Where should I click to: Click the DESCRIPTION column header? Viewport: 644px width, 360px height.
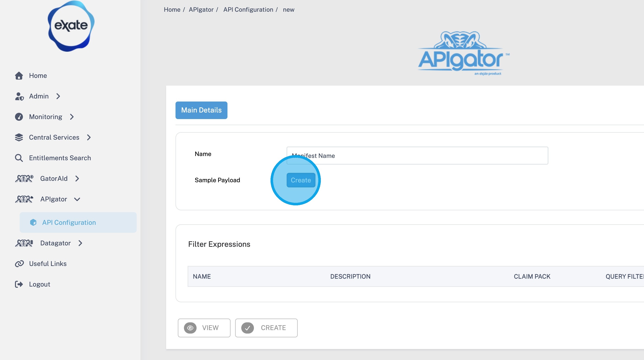[x=350, y=276]
